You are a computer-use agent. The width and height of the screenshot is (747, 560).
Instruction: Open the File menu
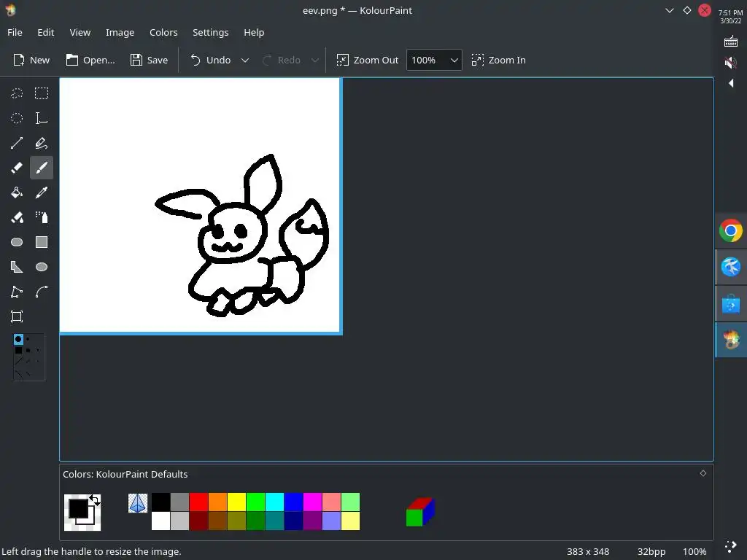tap(15, 32)
